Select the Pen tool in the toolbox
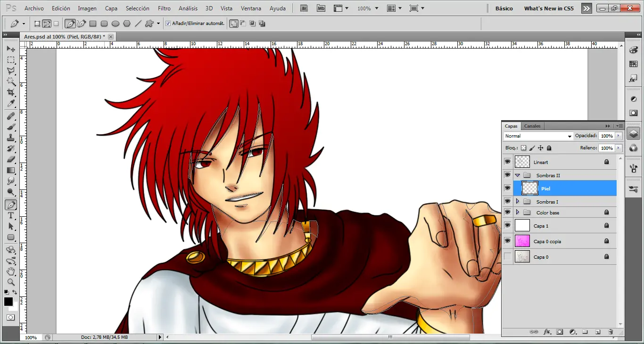644x344 pixels. coord(10,205)
